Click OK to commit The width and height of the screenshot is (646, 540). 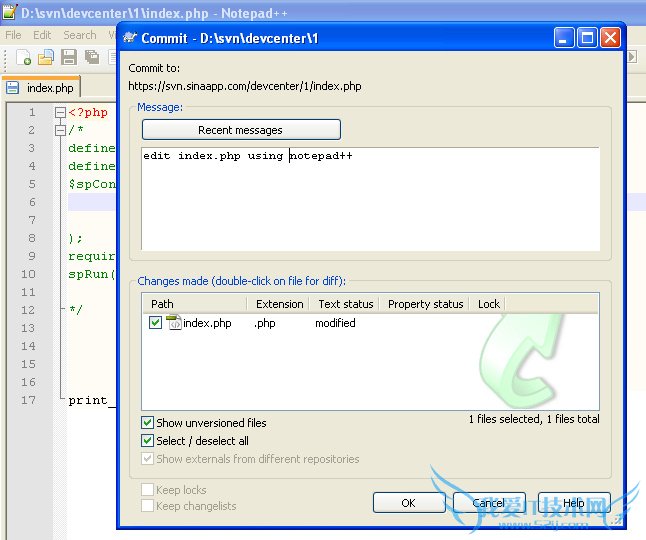coord(409,503)
